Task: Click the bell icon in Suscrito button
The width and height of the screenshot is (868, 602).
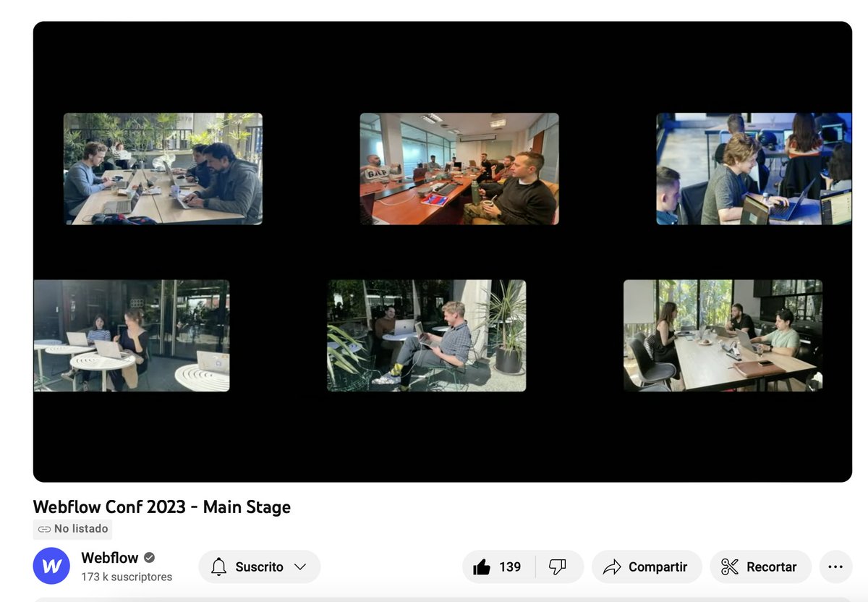Action: point(219,567)
